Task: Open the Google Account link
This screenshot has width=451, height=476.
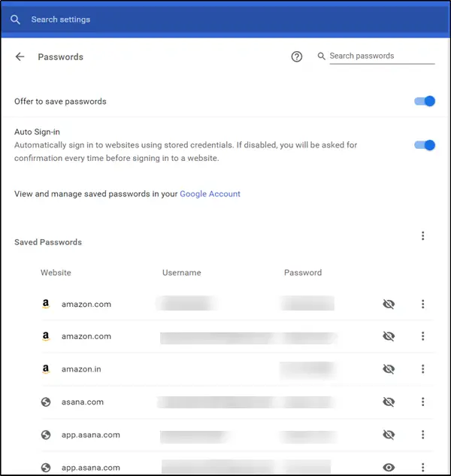Action: 210,194
